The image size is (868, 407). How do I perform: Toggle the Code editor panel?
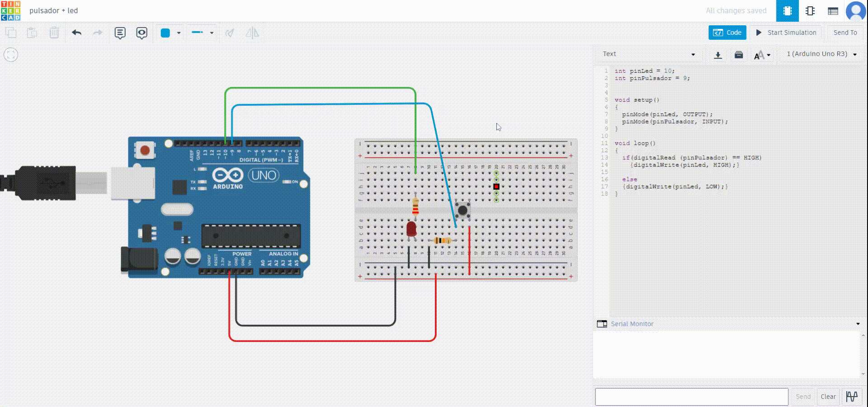(x=727, y=33)
